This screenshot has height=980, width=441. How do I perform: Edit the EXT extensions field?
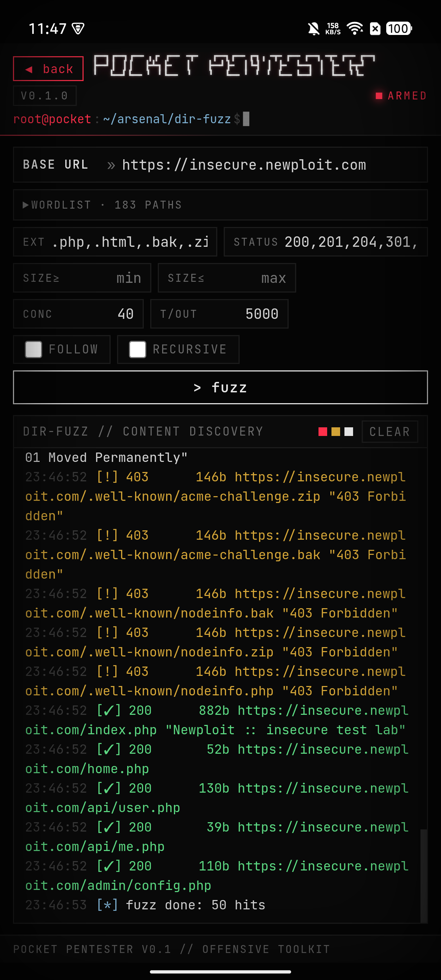click(115, 241)
